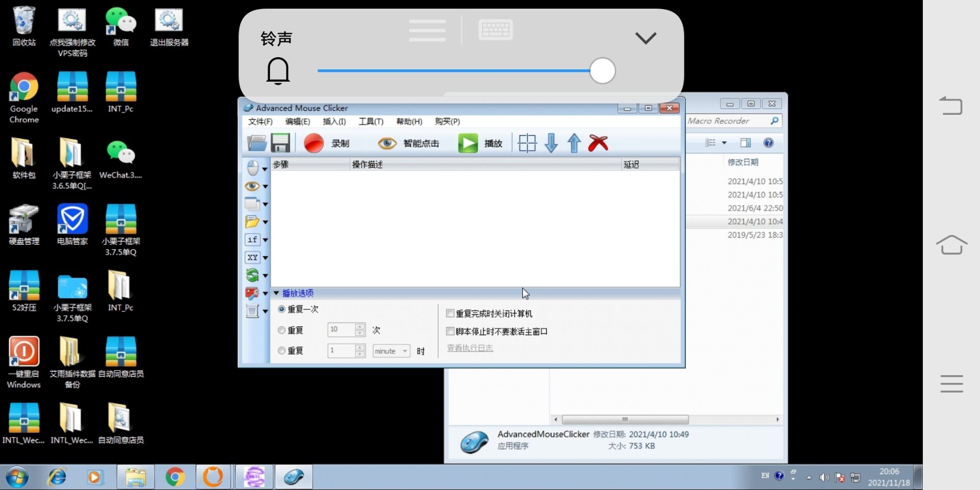This screenshot has height=490, width=980.
Task: Check '脚本停止时不要激活主窗口' option
Action: pyautogui.click(x=450, y=331)
